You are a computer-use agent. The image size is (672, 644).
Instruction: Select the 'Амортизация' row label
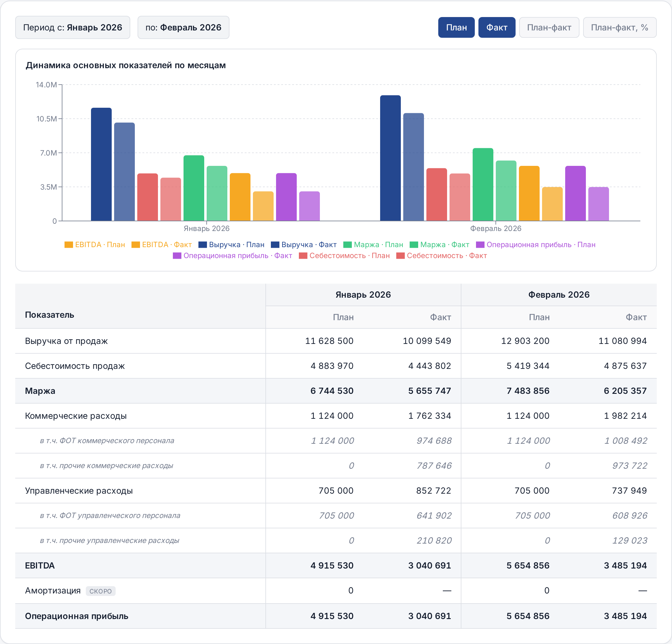pos(53,590)
